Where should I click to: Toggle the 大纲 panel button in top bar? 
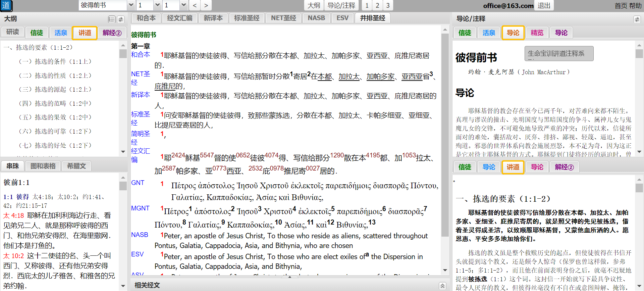coord(314,5)
